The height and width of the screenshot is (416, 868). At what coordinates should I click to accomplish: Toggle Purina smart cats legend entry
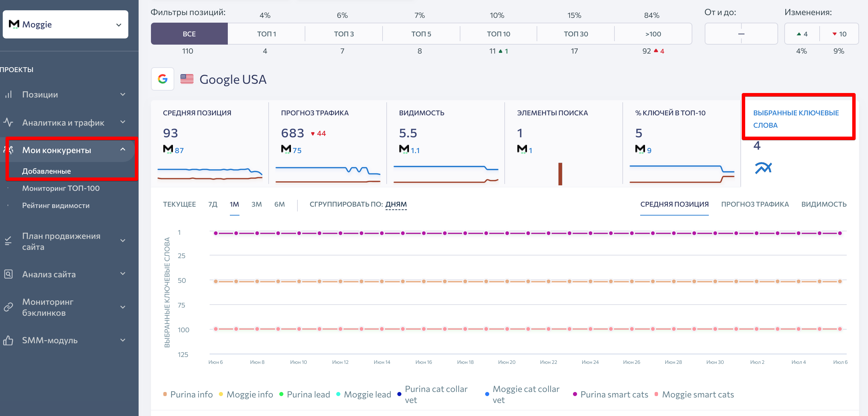611,394
